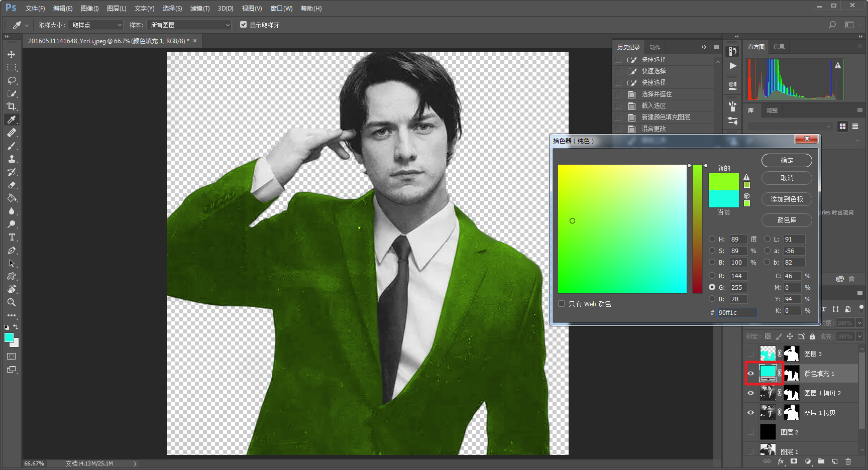Switch to the 动作 tab
868x470 pixels.
pyautogui.click(x=655, y=47)
